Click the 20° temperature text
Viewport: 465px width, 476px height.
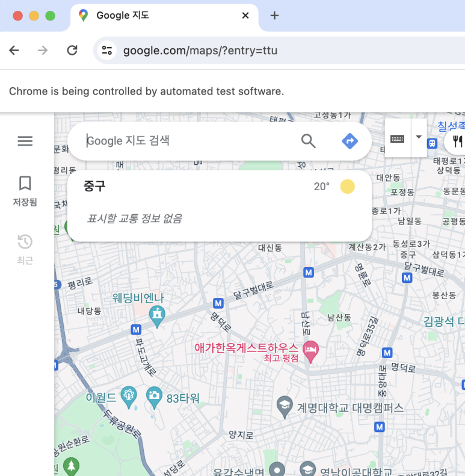(321, 187)
